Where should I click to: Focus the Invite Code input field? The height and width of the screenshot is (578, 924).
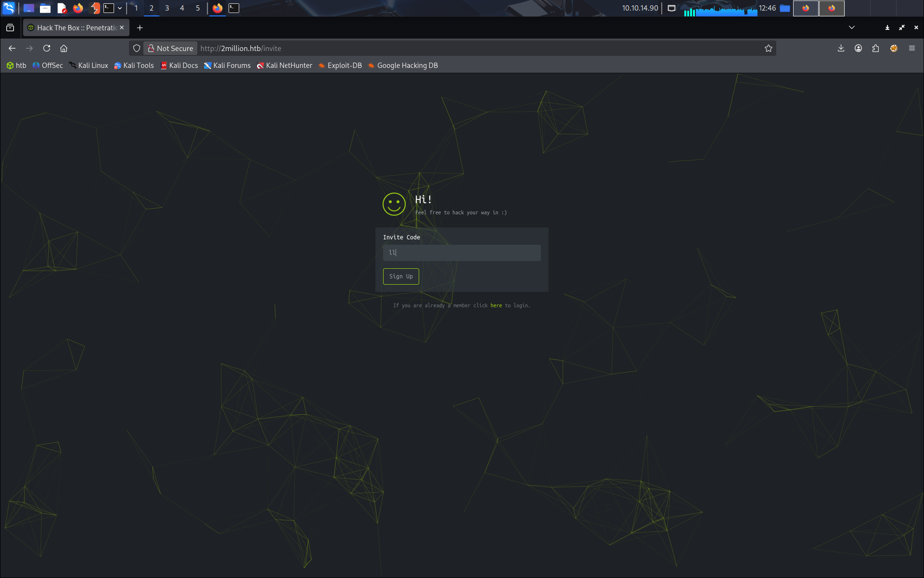pyautogui.click(x=462, y=253)
